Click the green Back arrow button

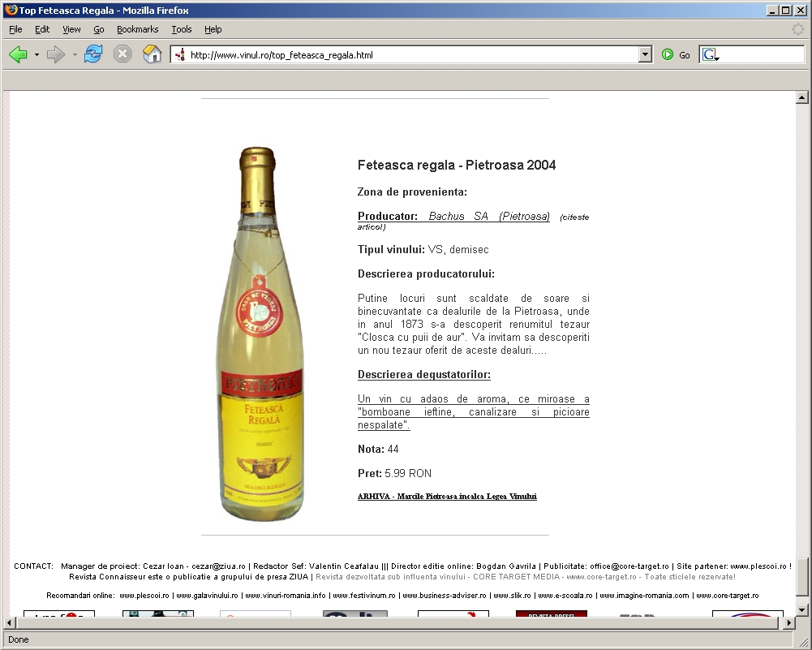[x=18, y=54]
